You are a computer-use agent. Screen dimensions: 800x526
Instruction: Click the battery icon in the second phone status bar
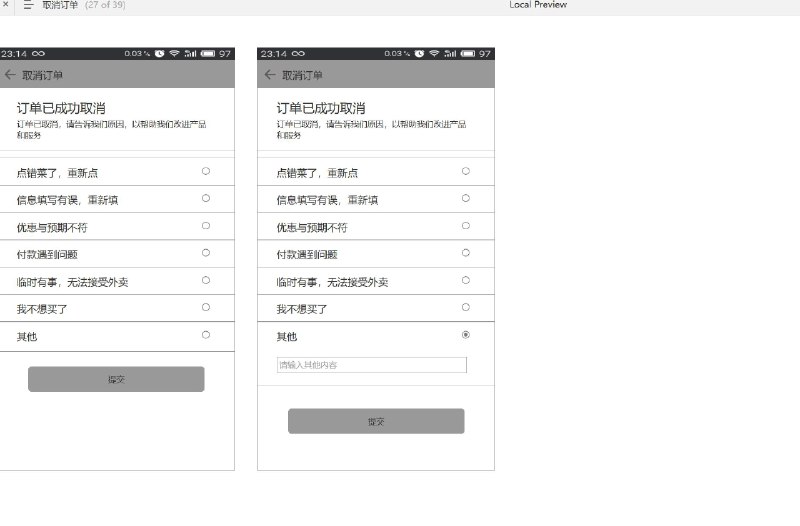click(468, 54)
